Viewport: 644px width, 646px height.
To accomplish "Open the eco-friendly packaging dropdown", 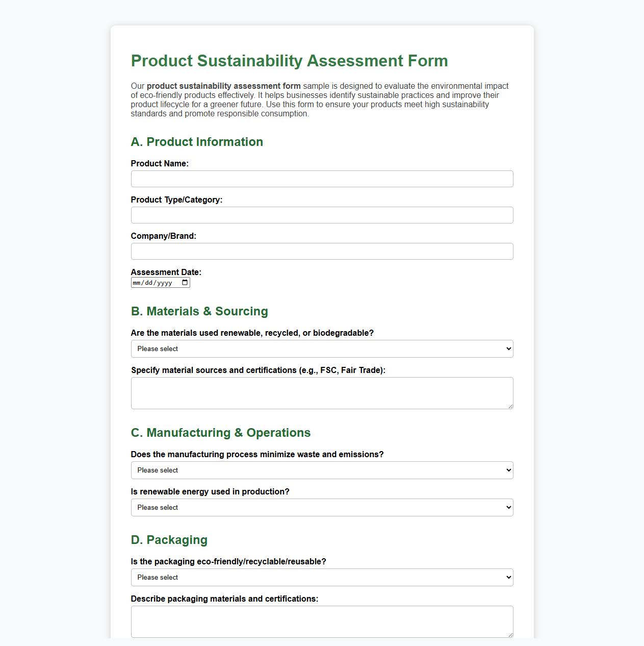I will pos(322,577).
